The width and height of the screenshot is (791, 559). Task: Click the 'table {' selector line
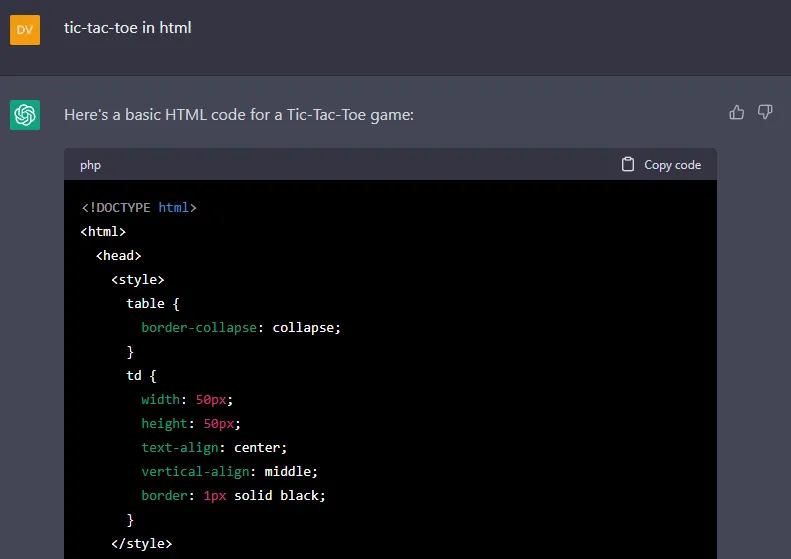pos(153,304)
